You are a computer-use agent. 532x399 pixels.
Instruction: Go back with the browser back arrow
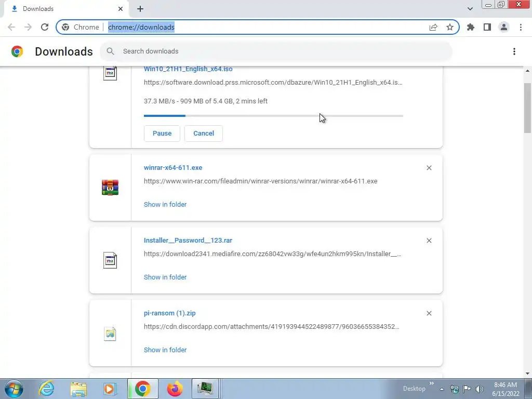[11, 27]
